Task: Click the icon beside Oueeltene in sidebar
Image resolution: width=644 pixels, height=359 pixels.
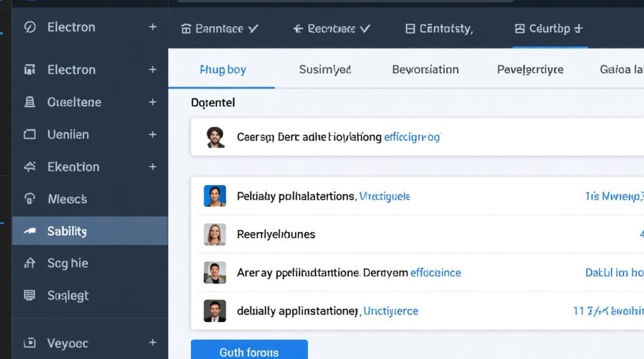Action: click(30, 102)
